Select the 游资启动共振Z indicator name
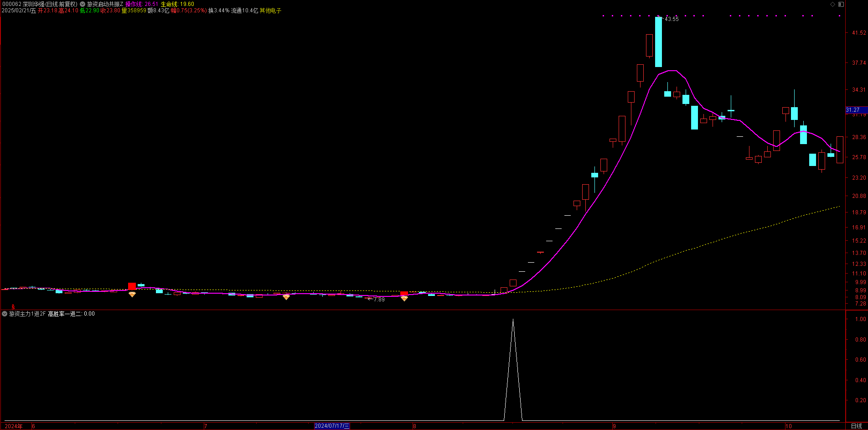This screenshot has width=868, height=430. (x=105, y=4)
